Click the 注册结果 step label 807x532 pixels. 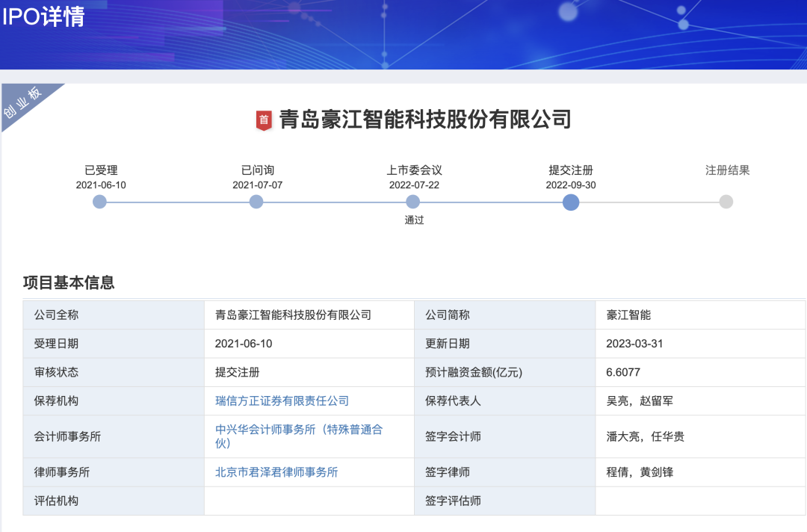coord(727,170)
